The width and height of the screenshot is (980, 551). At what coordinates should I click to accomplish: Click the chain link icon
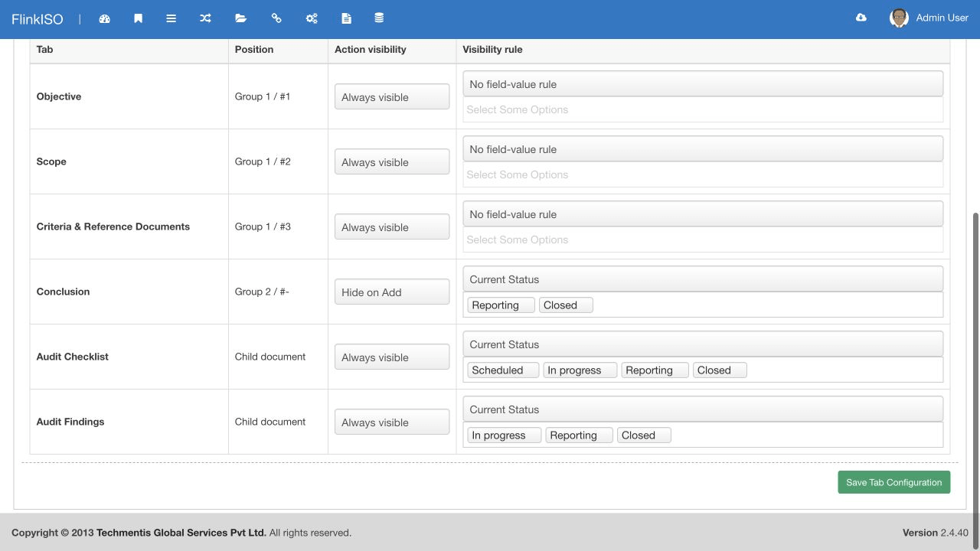276,18
